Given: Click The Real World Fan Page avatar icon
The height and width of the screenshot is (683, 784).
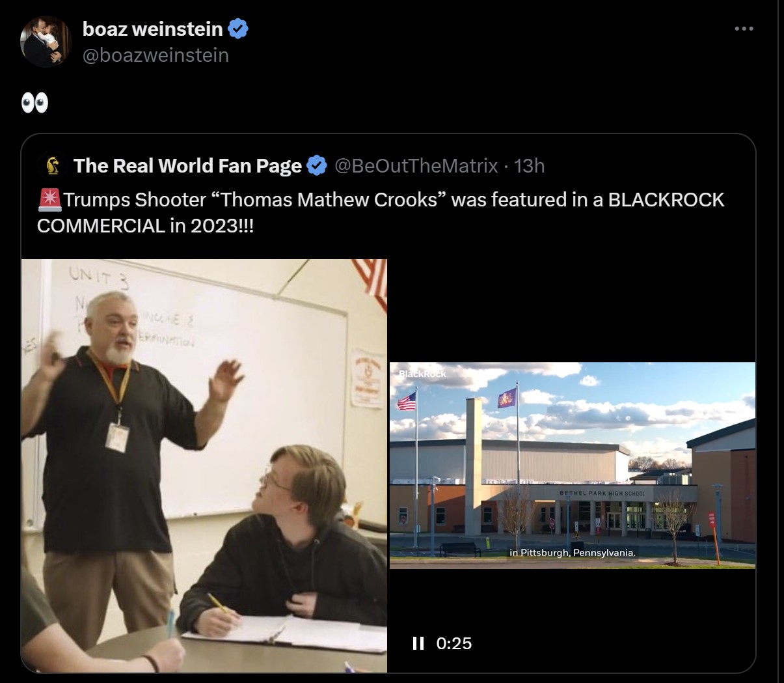Looking at the screenshot, I should click(x=53, y=166).
